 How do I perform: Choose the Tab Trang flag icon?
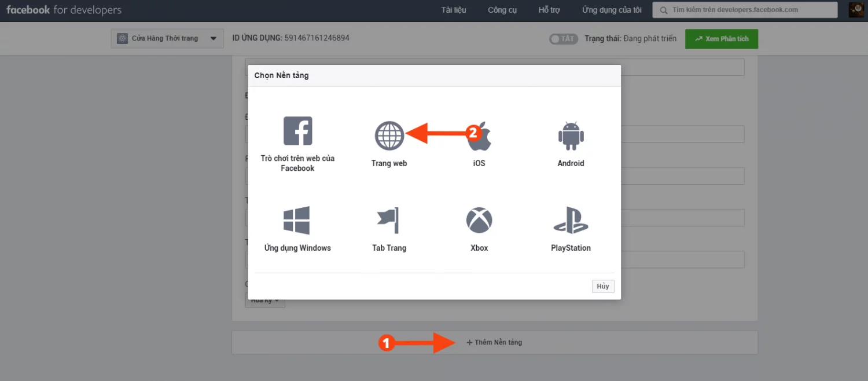pyautogui.click(x=388, y=220)
